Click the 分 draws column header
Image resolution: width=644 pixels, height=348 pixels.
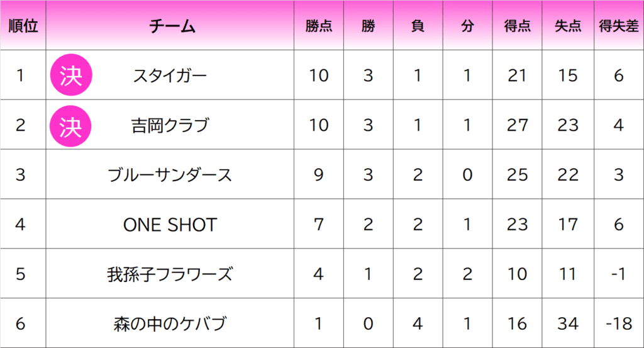pos(467,26)
